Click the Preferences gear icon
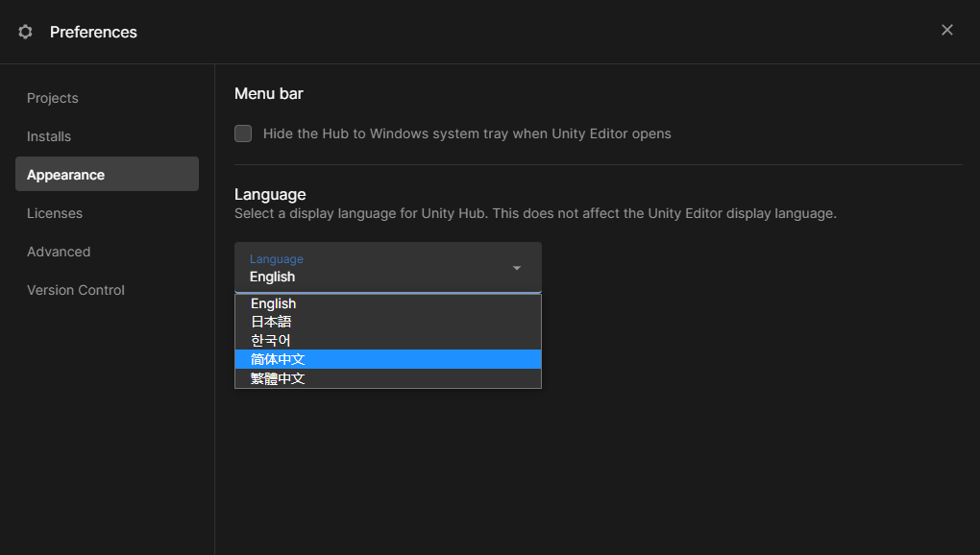Image resolution: width=980 pixels, height=555 pixels. coord(25,32)
